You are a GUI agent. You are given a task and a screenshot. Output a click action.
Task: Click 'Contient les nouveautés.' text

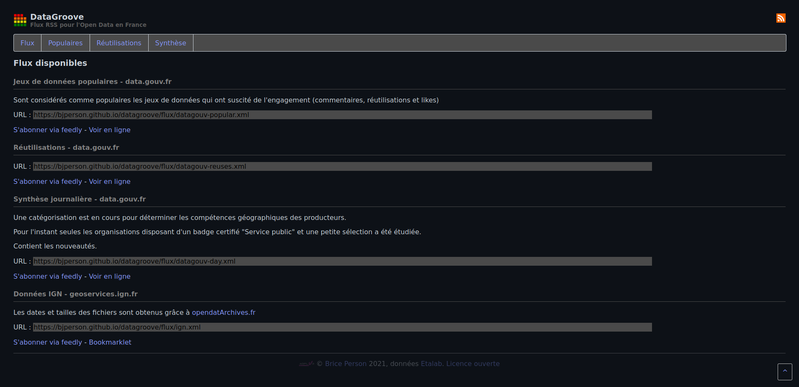pos(55,246)
